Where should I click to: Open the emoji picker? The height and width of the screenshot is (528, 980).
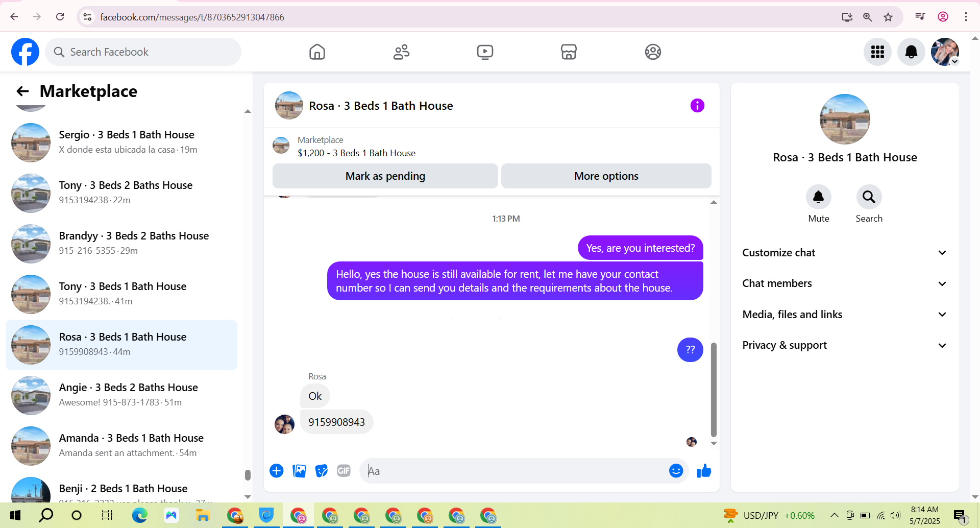676,470
